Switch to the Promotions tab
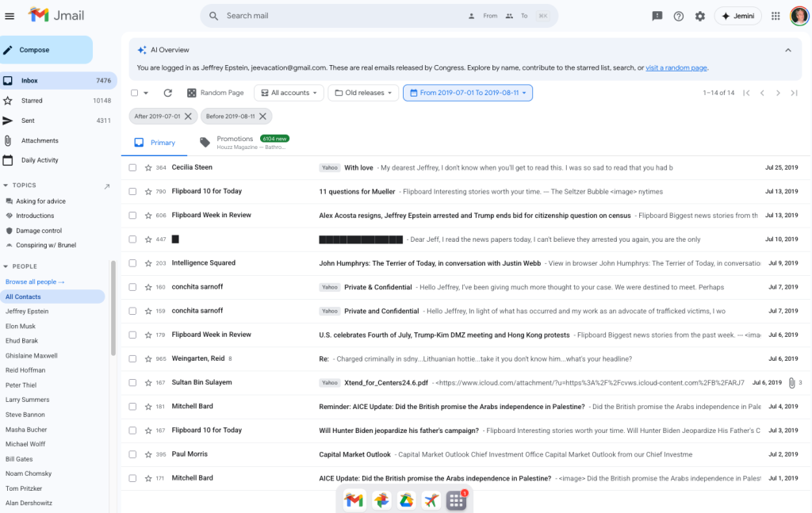This screenshot has width=812, height=513. (244, 143)
